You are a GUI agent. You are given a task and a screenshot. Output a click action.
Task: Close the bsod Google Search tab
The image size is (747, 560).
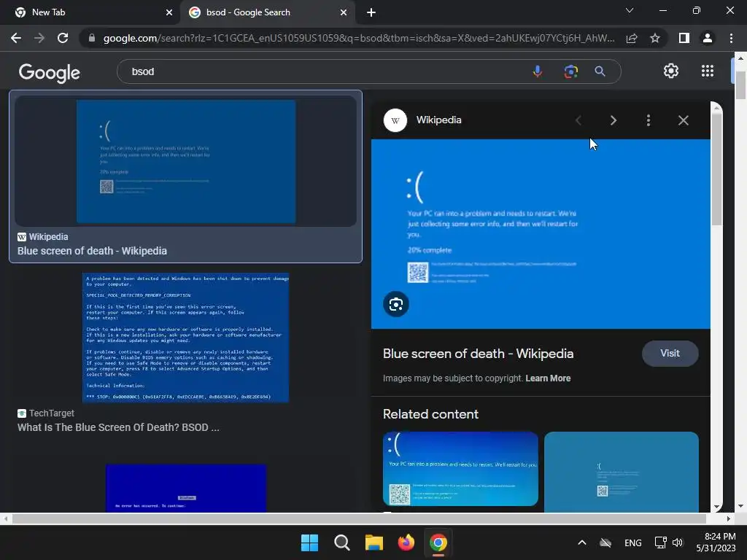click(x=344, y=12)
